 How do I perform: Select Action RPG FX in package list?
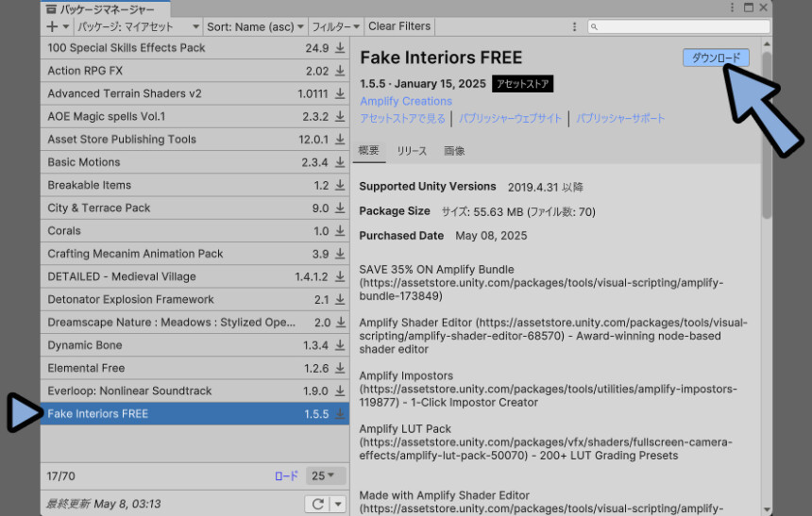pos(195,71)
